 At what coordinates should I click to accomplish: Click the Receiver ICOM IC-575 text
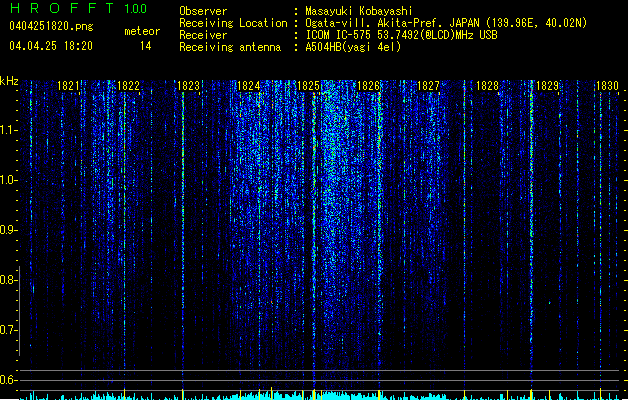pos(401,35)
